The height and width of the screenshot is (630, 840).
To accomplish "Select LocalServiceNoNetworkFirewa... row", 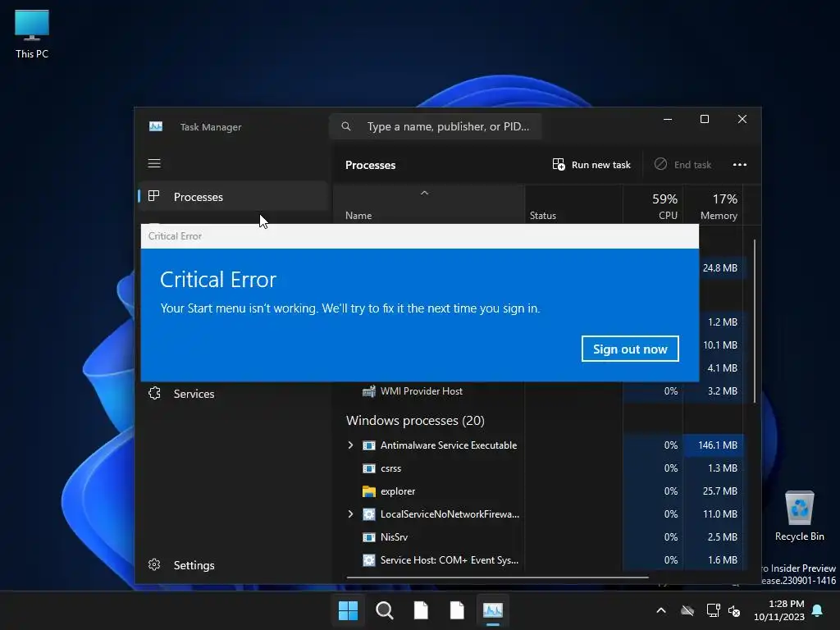I will coord(538,514).
